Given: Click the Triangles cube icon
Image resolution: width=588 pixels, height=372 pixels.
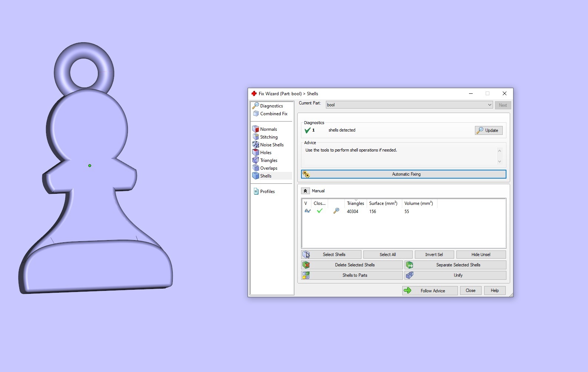Looking at the screenshot, I should pos(255,160).
